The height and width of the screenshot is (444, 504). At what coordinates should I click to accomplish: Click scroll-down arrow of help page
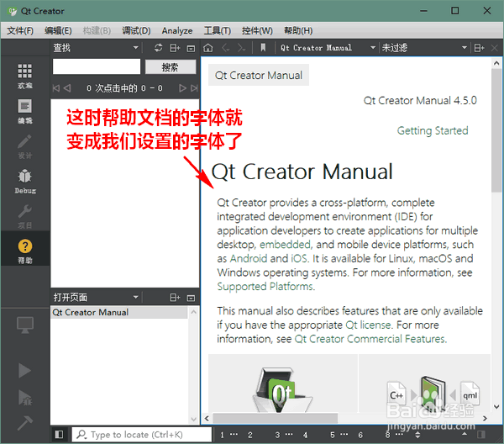[496, 407]
